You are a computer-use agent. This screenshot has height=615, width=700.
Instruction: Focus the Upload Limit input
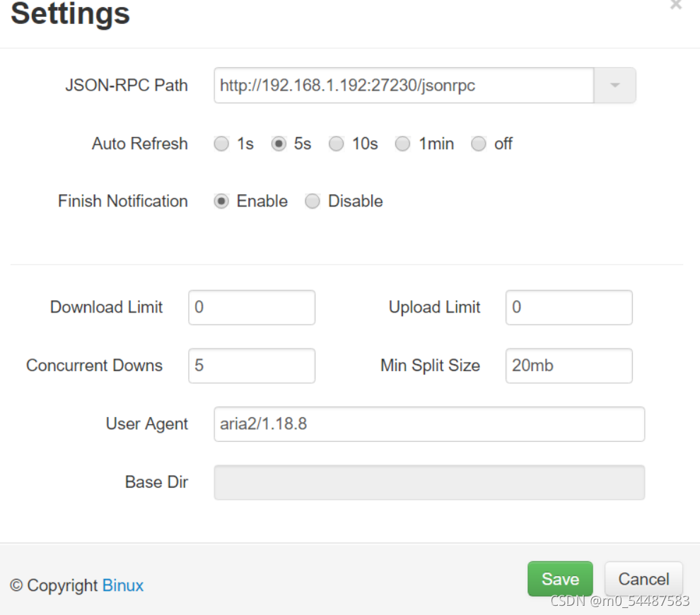tap(568, 307)
